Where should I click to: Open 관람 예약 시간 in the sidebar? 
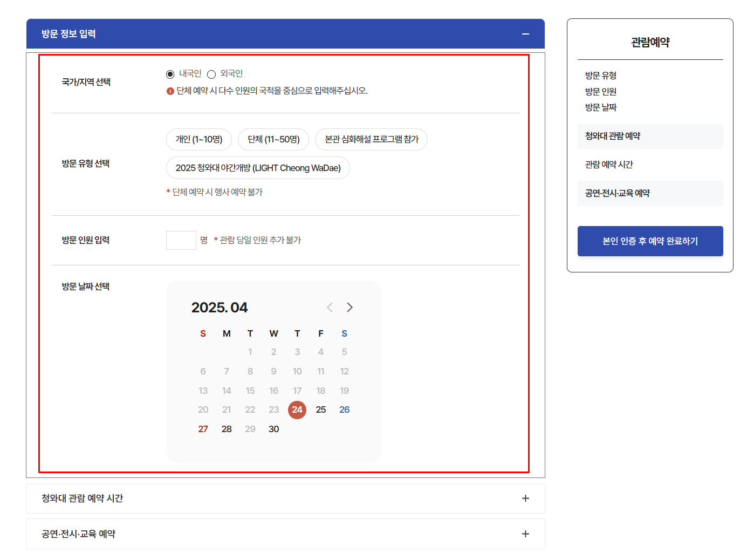pos(609,165)
